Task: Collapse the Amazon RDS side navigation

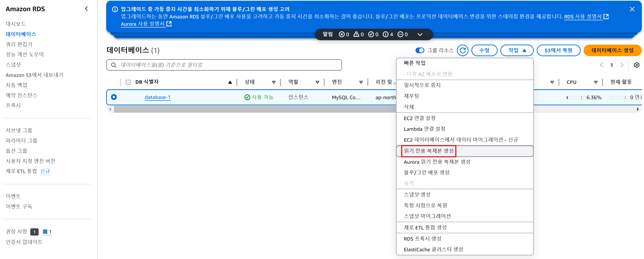Action: 86,9
